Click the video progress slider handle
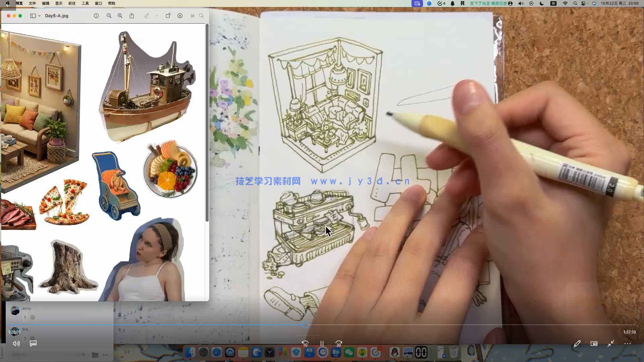The image size is (644, 362). click(x=305, y=325)
